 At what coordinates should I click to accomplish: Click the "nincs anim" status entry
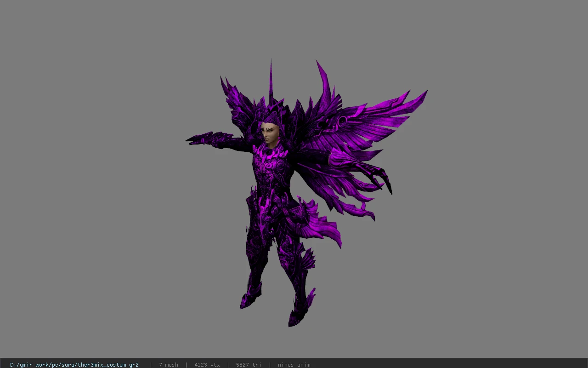click(x=294, y=365)
